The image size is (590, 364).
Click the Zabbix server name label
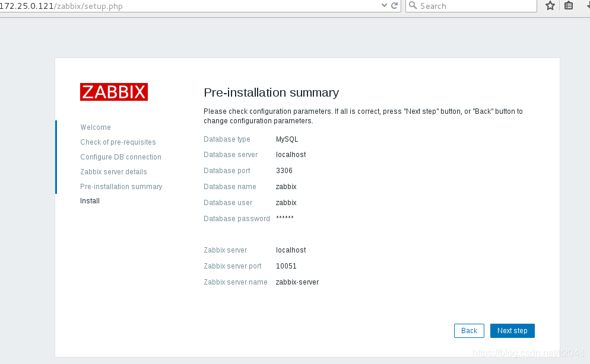236,282
